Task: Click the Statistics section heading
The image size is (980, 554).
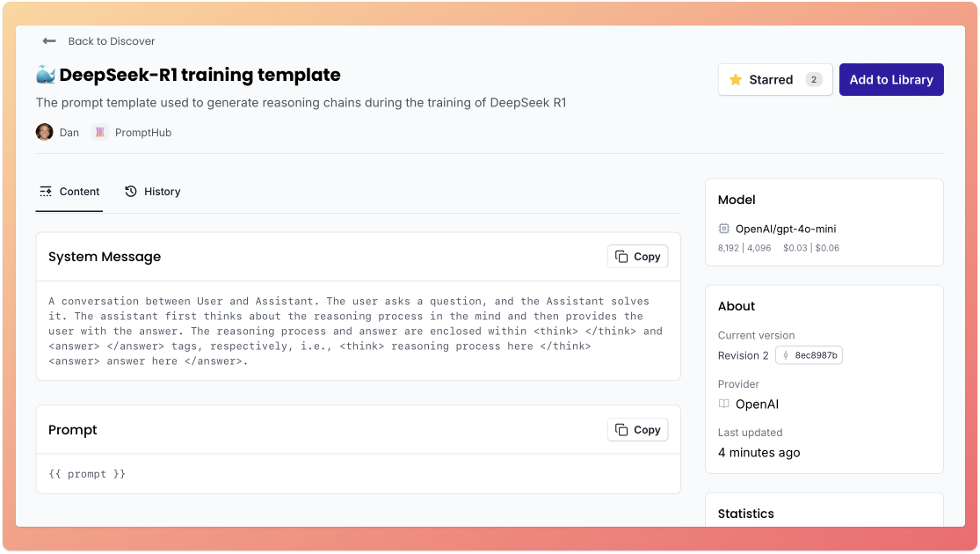Action: pyautogui.click(x=745, y=514)
